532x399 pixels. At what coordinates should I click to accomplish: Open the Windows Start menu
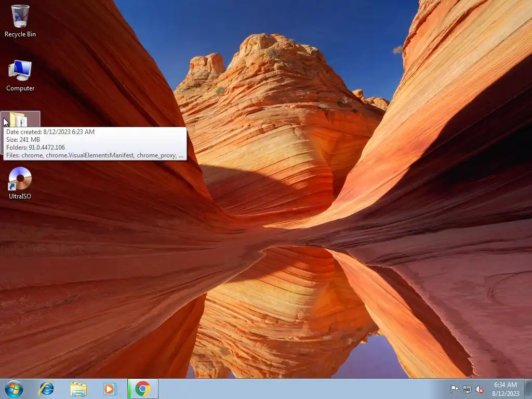point(14,389)
